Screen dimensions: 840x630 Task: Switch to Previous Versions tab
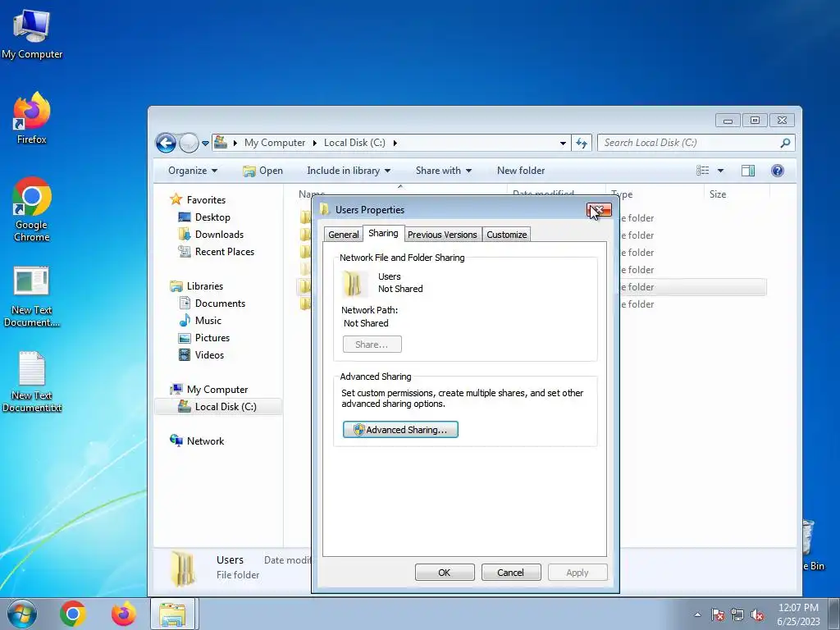pyautogui.click(x=442, y=235)
